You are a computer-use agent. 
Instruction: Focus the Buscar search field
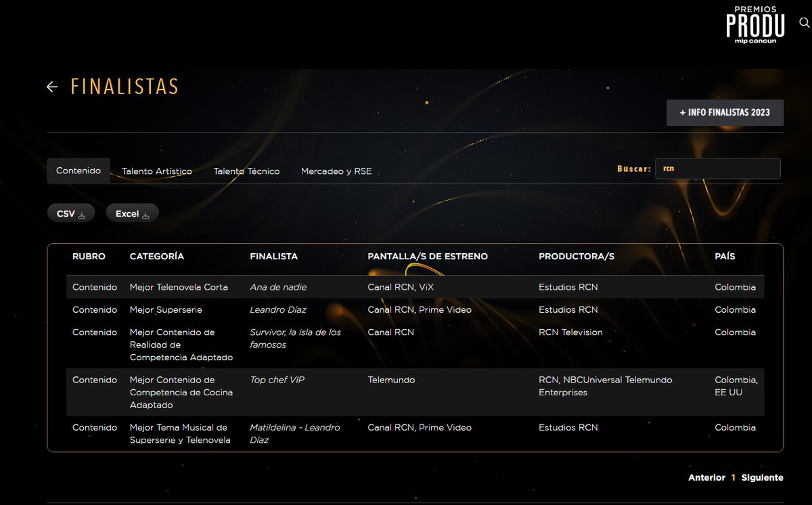(x=717, y=169)
